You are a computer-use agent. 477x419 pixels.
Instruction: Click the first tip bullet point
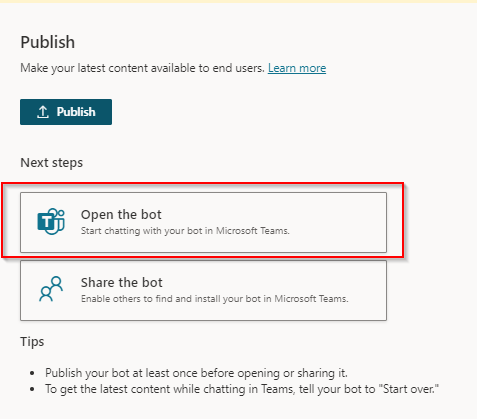pos(32,373)
